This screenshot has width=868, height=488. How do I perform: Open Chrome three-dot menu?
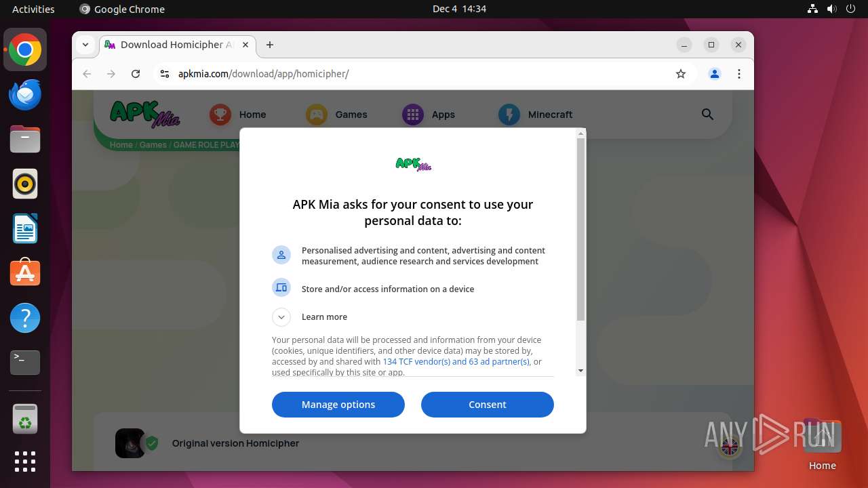[739, 74]
